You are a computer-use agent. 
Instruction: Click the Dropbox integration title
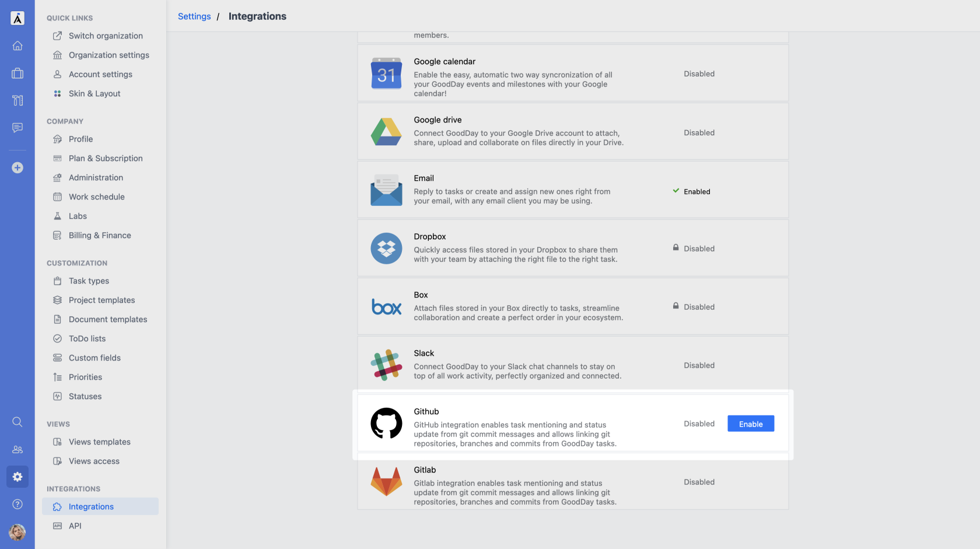(x=430, y=236)
